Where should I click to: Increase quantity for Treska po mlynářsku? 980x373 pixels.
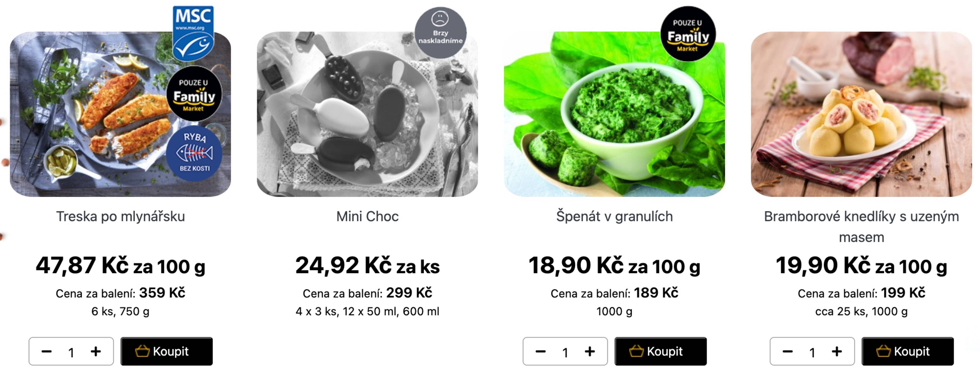tap(96, 351)
